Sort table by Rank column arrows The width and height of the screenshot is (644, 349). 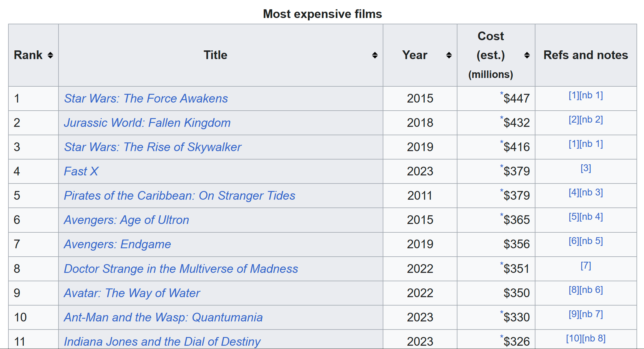50,55
